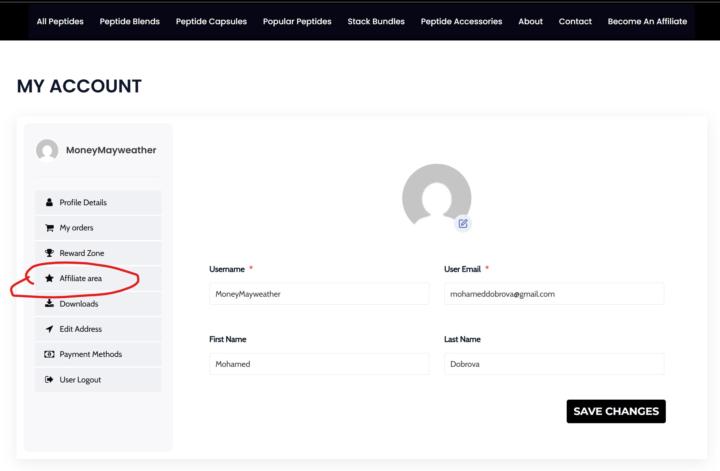This screenshot has width=720, height=471.
Task: Open Peptide Capsules in the navigation bar
Action: pyautogui.click(x=211, y=22)
